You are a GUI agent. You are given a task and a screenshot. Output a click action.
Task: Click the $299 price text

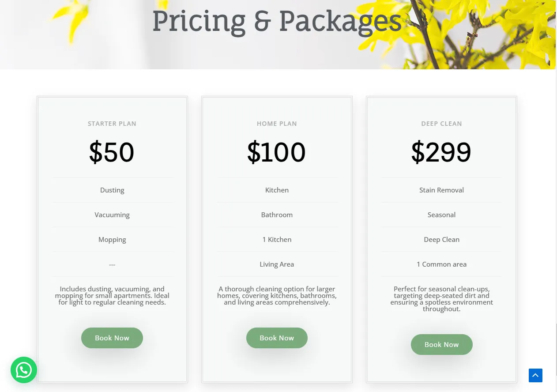click(x=441, y=152)
